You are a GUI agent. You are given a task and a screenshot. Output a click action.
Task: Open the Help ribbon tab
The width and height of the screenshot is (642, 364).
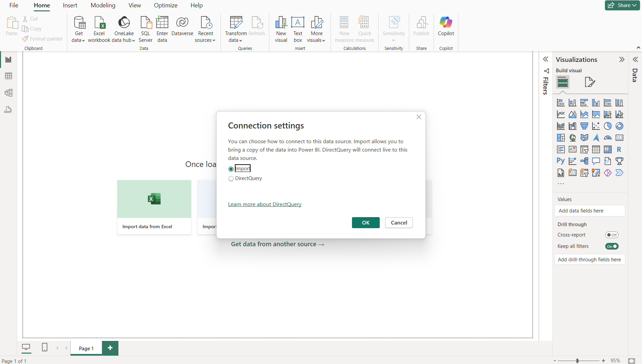[196, 5]
